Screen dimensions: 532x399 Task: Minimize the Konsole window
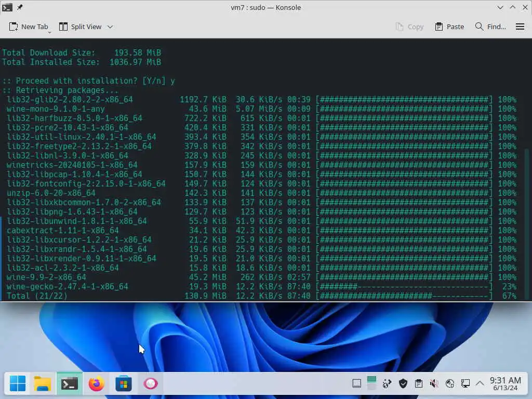pos(500,7)
